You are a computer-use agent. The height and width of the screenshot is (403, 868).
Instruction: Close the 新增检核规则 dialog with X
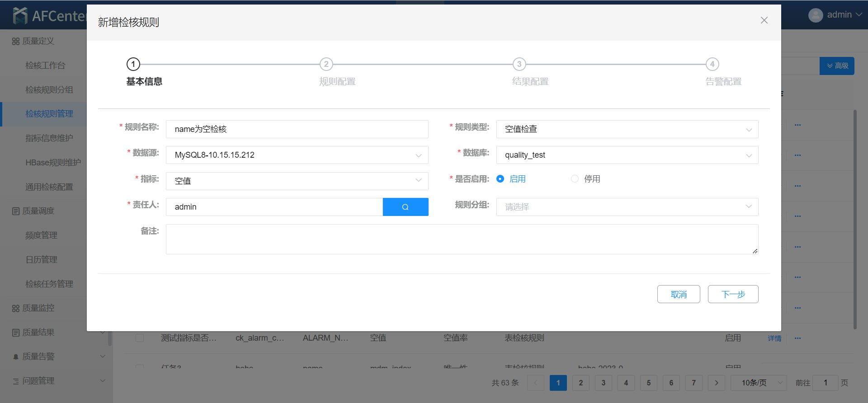click(x=764, y=20)
